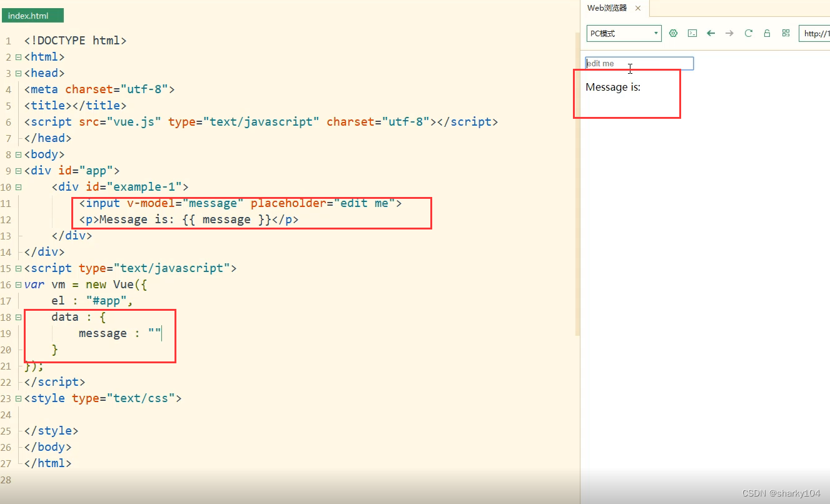Click the closing </style> tag
Viewport: 830px width, 504px height.
coord(51,431)
